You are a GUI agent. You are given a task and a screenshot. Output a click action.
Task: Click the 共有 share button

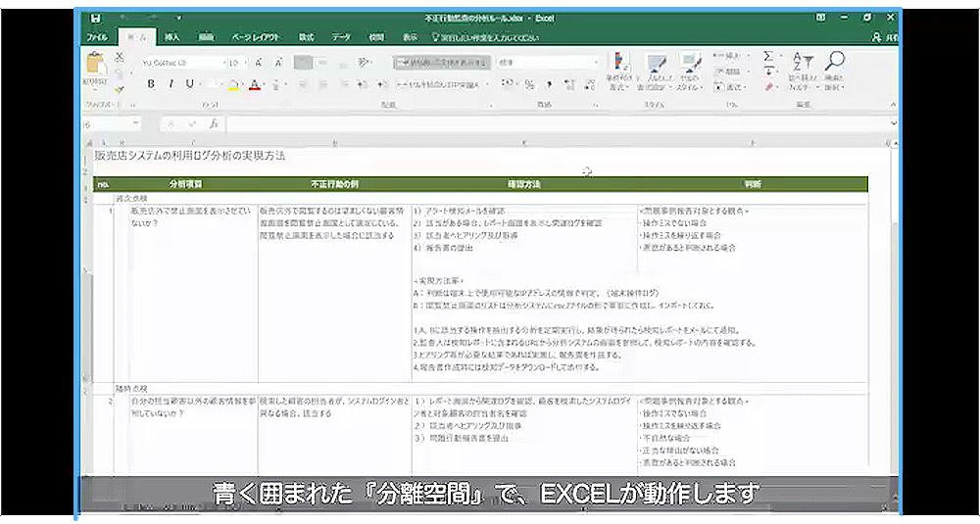tap(885, 37)
